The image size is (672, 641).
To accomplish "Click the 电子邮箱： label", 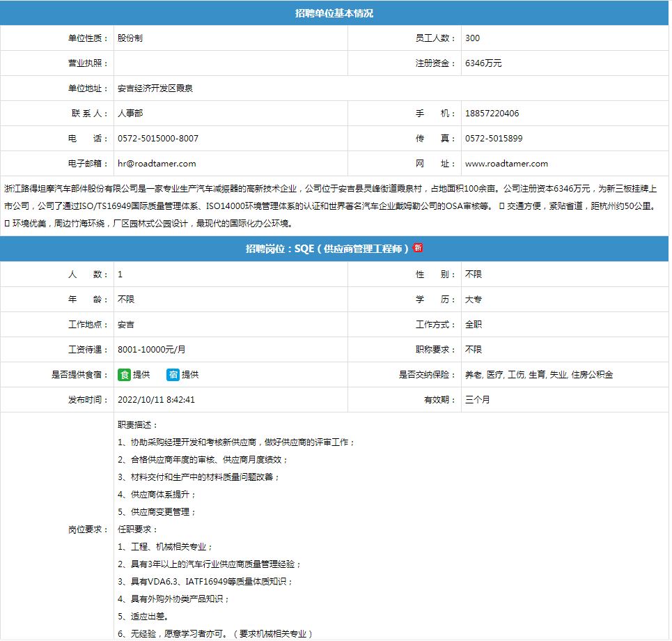I will [x=88, y=163].
